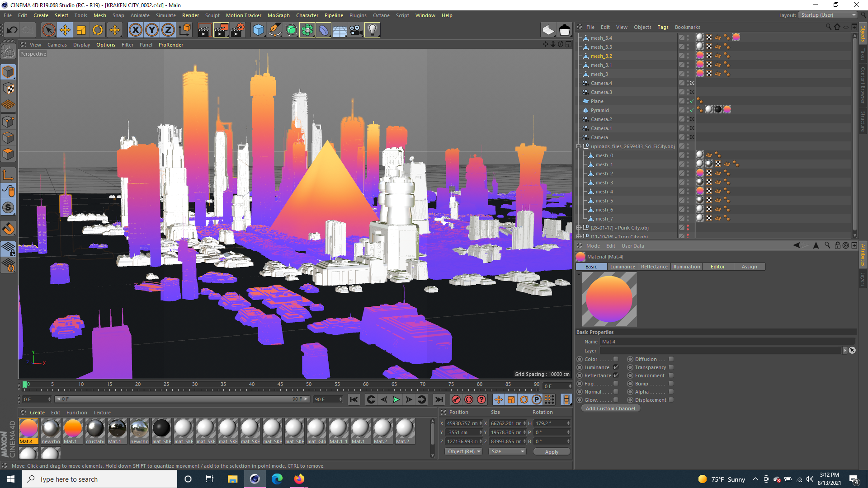The width and height of the screenshot is (868, 488).
Task: Toggle visibility dots for mesh_3.2
Action: point(688,56)
